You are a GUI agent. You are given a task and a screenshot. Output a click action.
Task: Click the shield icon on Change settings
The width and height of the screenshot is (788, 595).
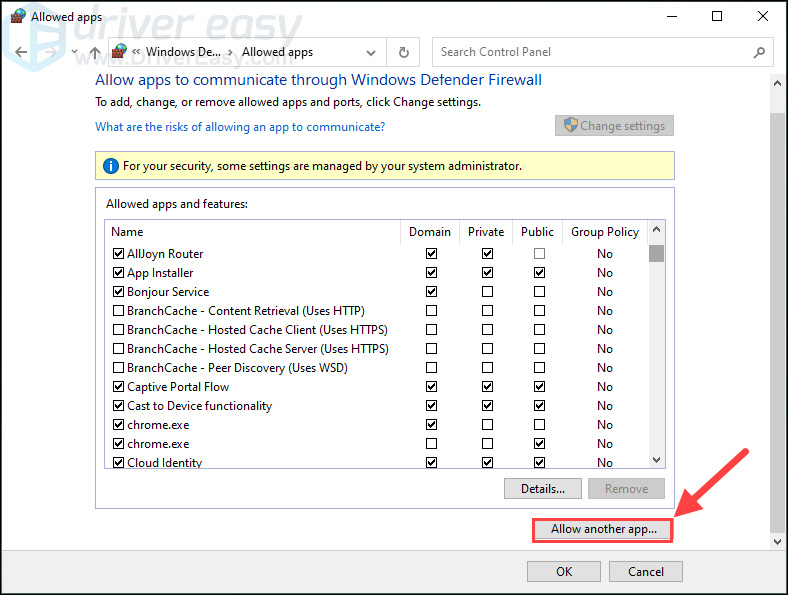tap(570, 126)
